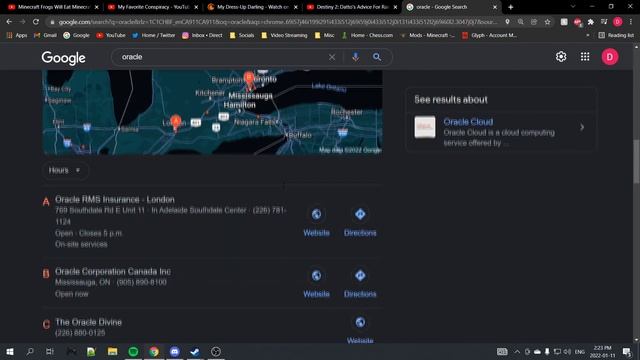Click map pin A near London
640x360 pixels.
pyautogui.click(x=176, y=122)
